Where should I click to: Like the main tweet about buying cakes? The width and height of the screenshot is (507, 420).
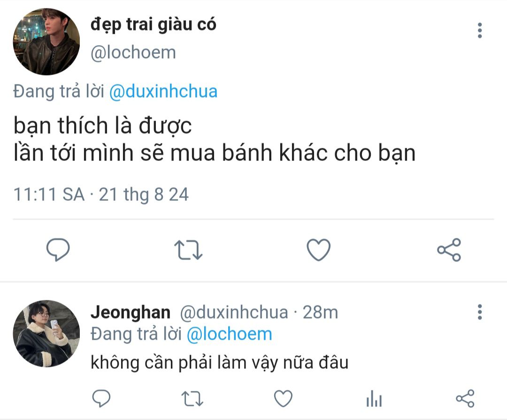click(318, 250)
